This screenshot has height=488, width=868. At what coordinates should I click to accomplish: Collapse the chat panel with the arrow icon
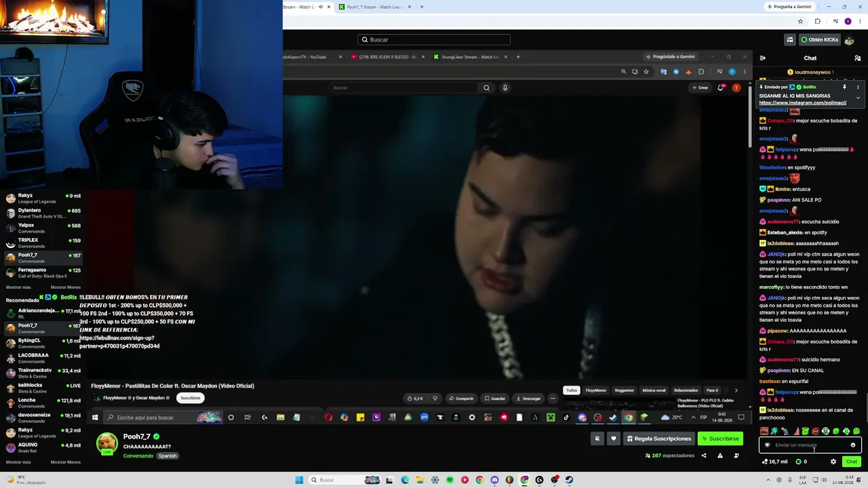pos(763,58)
